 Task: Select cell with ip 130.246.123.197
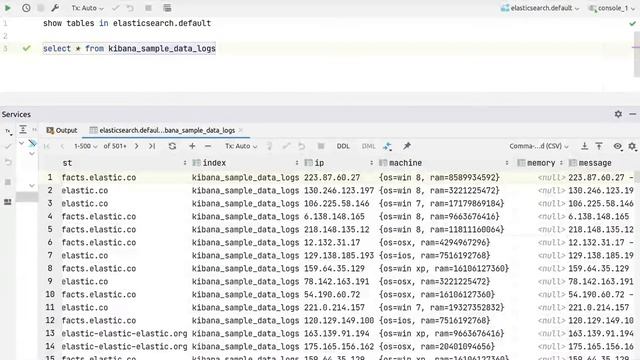340,191
